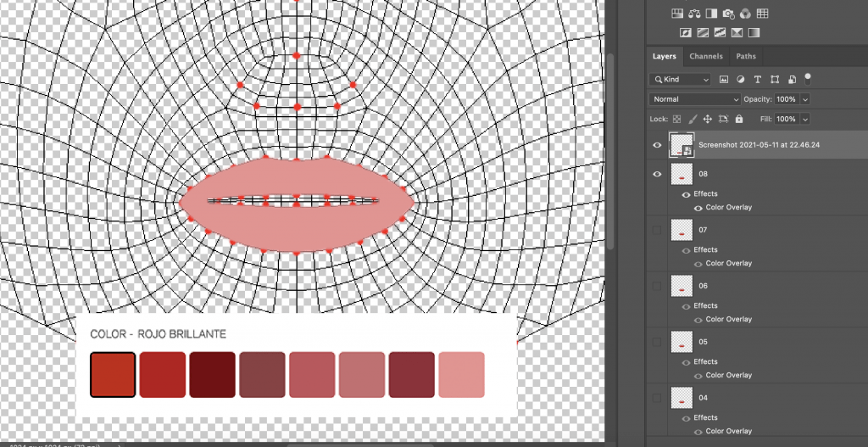Toggle Effects visibility on layer 08
This screenshot has width=868, height=447.
click(x=686, y=194)
